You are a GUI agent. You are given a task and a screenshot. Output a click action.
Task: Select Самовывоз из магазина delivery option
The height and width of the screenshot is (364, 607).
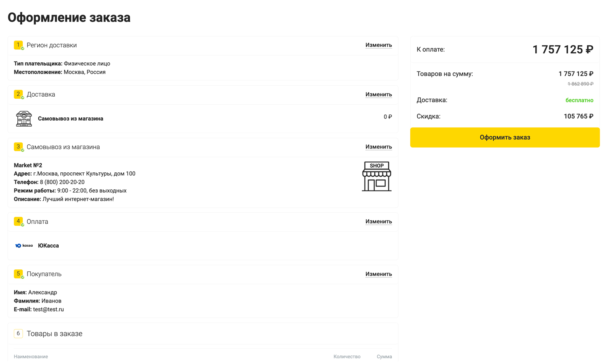pyautogui.click(x=70, y=119)
